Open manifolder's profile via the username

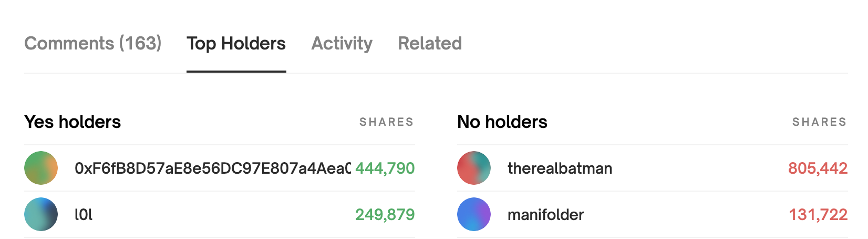coord(545,215)
